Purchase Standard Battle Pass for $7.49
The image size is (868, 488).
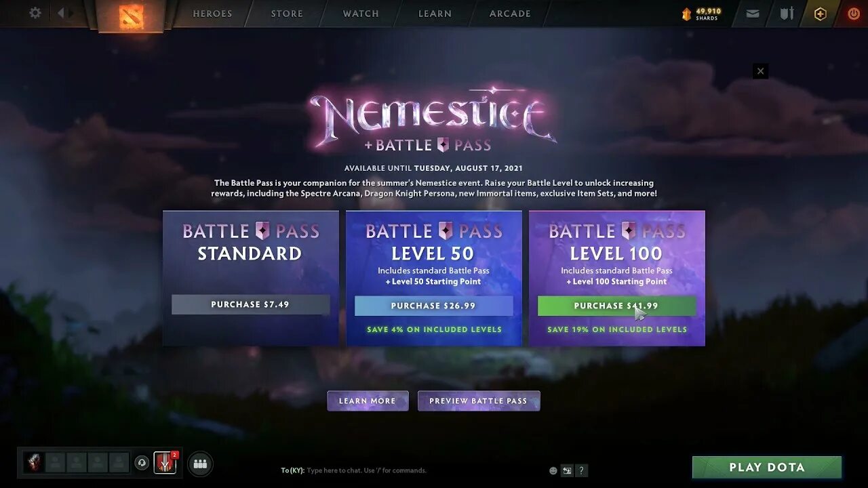pyautogui.click(x=250, y=304)
